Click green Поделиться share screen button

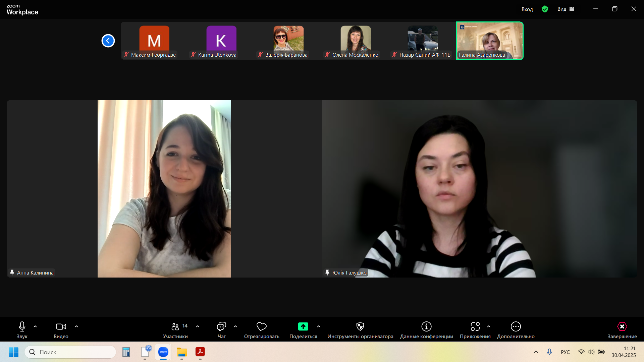(303, 330)
